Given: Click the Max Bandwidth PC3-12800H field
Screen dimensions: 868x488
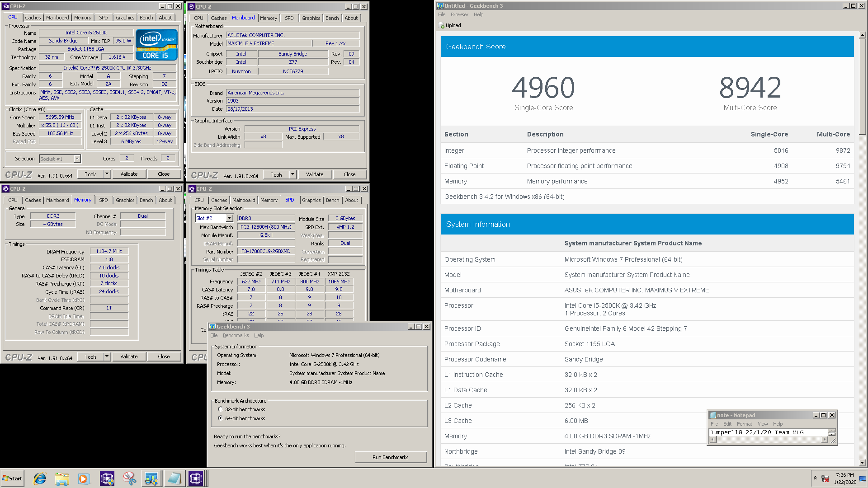Looking at the screenshot, I should [266, 227].
